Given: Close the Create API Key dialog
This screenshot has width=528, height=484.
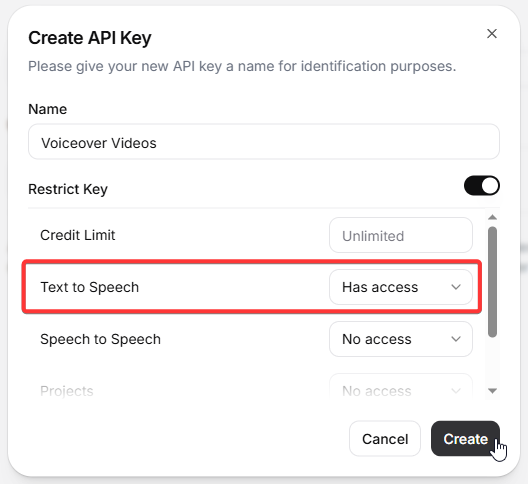Looking at the screenshot, I should point(492,34).
